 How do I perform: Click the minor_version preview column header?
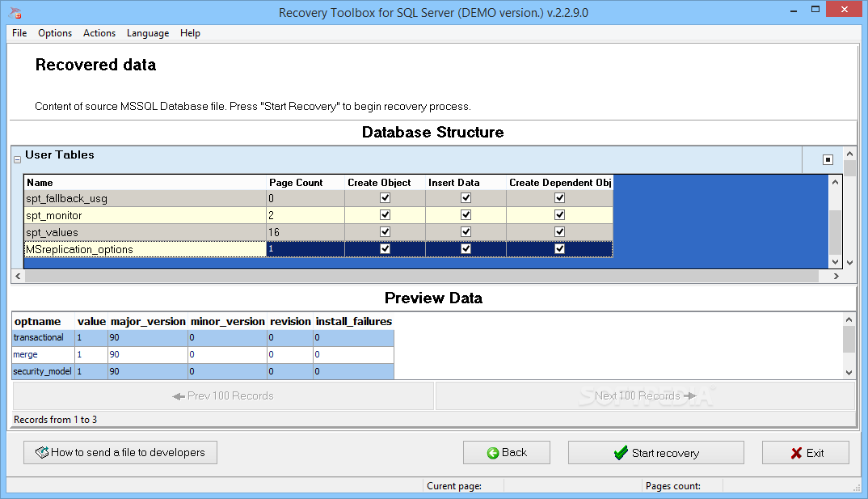point(228,321)
